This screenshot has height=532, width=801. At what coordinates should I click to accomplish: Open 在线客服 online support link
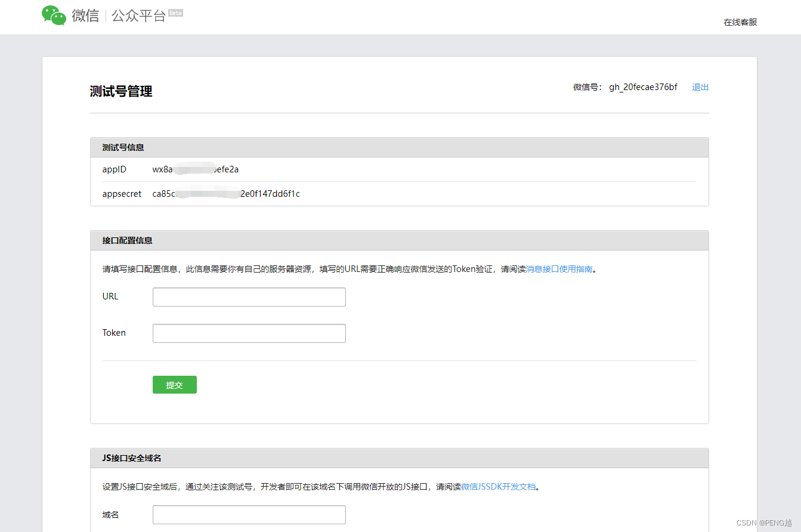pos(740,22)
